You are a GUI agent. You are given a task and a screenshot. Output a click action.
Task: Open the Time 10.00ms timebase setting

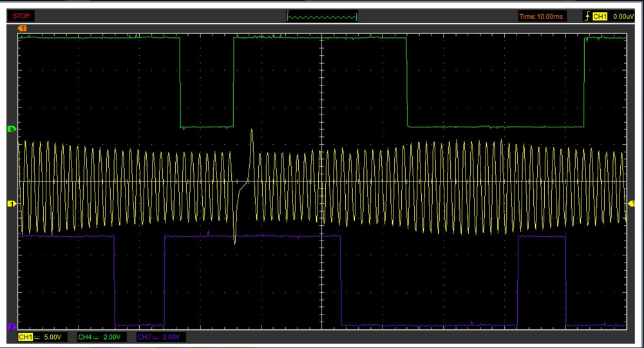pyautogui.click(x=542, y=16)
